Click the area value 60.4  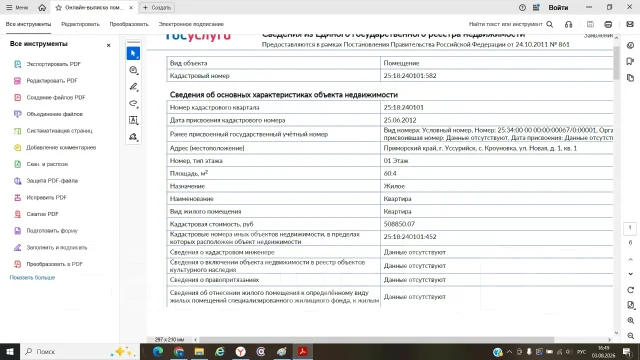(x=390, y=173)
